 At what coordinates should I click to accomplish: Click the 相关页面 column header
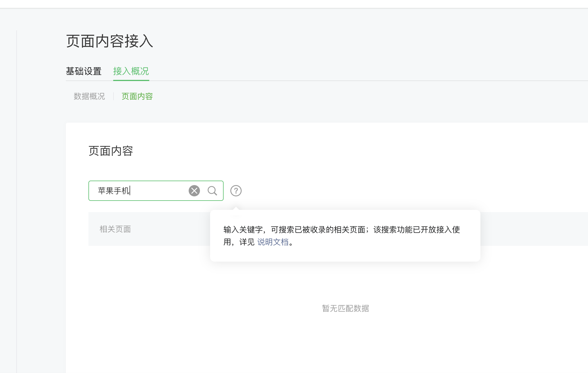pyautogui.click(x=115, y=229)
